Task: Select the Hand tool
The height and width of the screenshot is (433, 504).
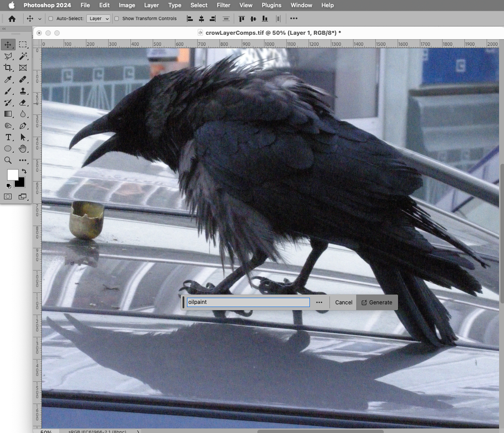Action: pos(23,149)
